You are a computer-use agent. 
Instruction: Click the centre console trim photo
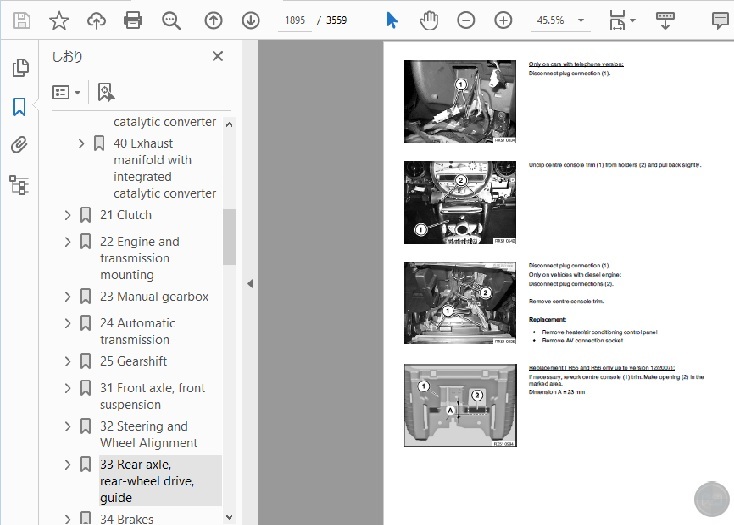pyautogui.click(x=460, y=203)
